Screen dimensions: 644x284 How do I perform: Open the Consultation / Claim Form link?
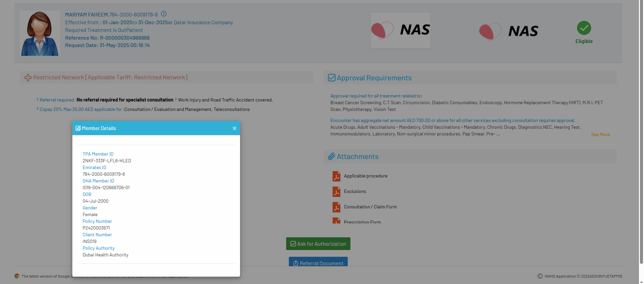tap(370, 207)
